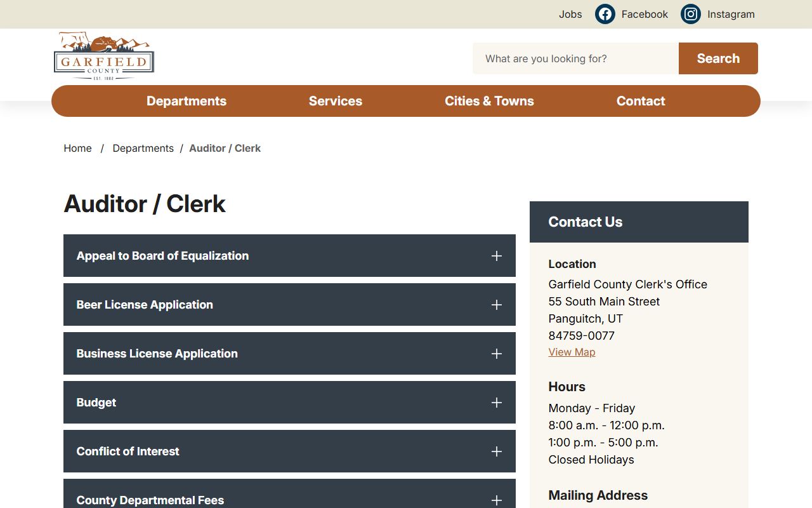Go to Departments breadcrumb

143,148
